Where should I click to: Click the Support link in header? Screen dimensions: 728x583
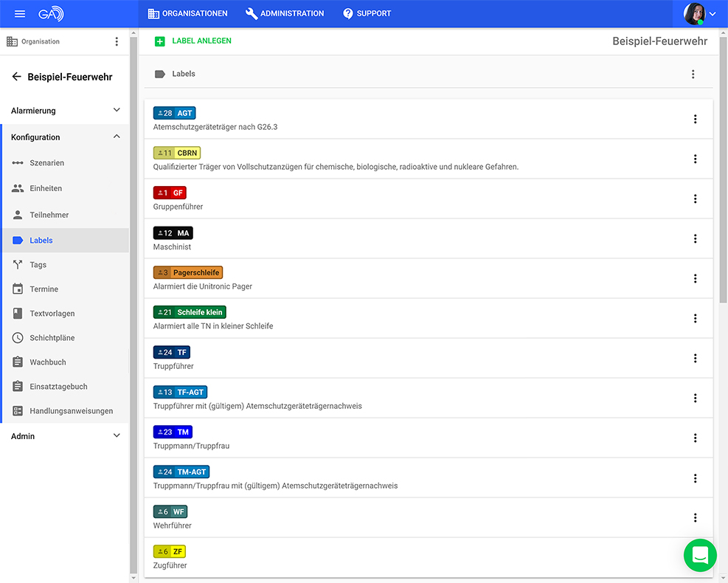pyautogui.click(x=367, y=13)
